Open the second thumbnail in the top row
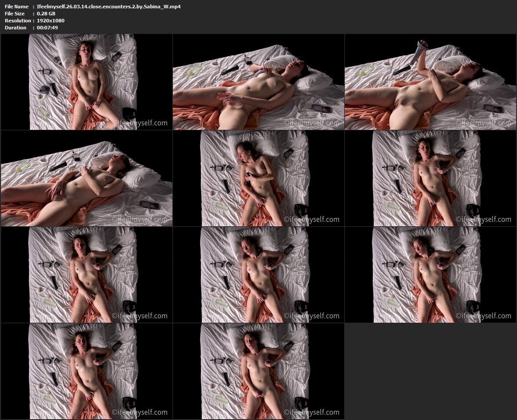The width and height of the screenshot is (517, 420). click(x=258, y=82)
